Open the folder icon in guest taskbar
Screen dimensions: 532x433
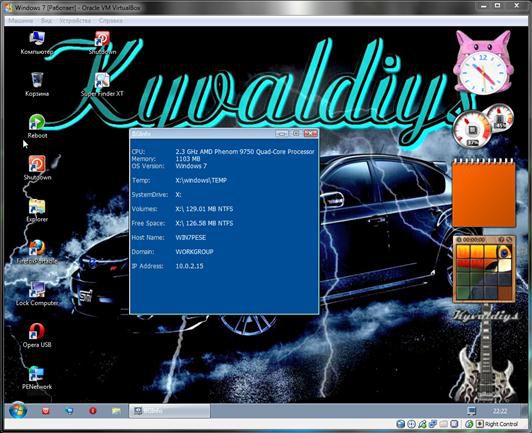click(x=116, y=411)
